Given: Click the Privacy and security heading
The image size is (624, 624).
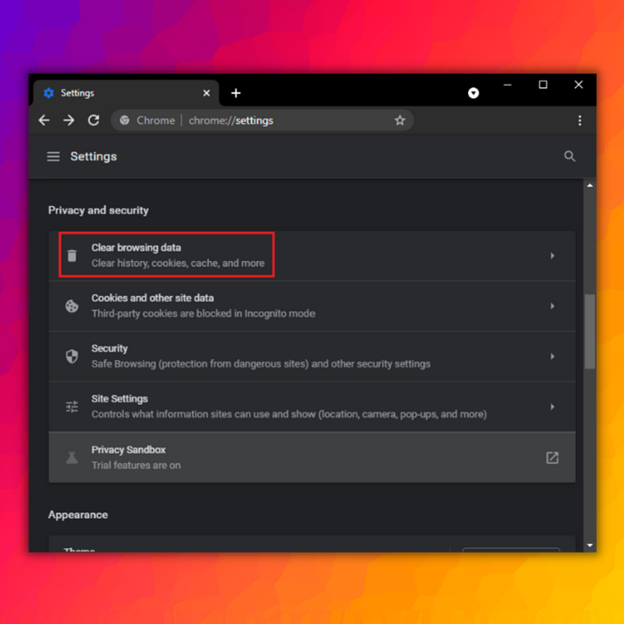Looking at the screenshot, I should [98, 210].
